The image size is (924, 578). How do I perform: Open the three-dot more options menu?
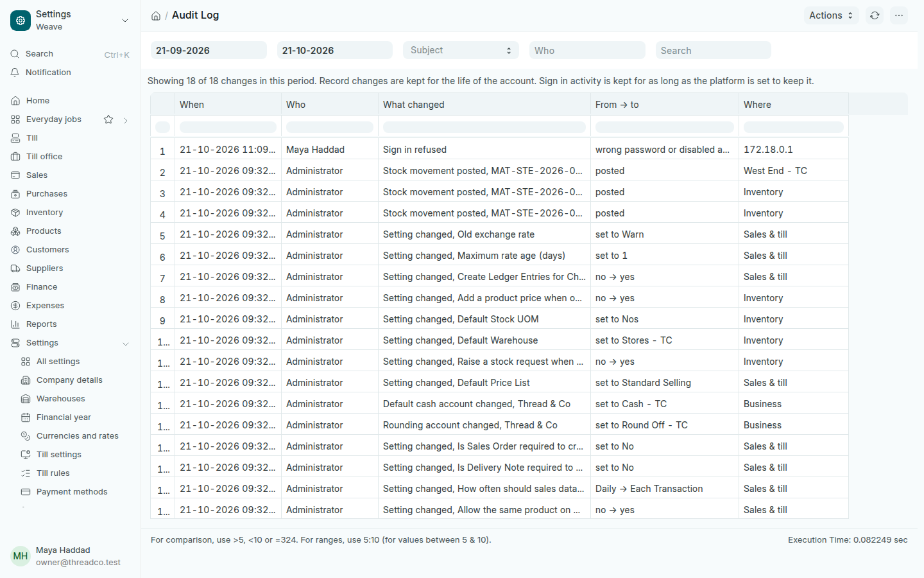pyautogui.click(x=899, y=15)
